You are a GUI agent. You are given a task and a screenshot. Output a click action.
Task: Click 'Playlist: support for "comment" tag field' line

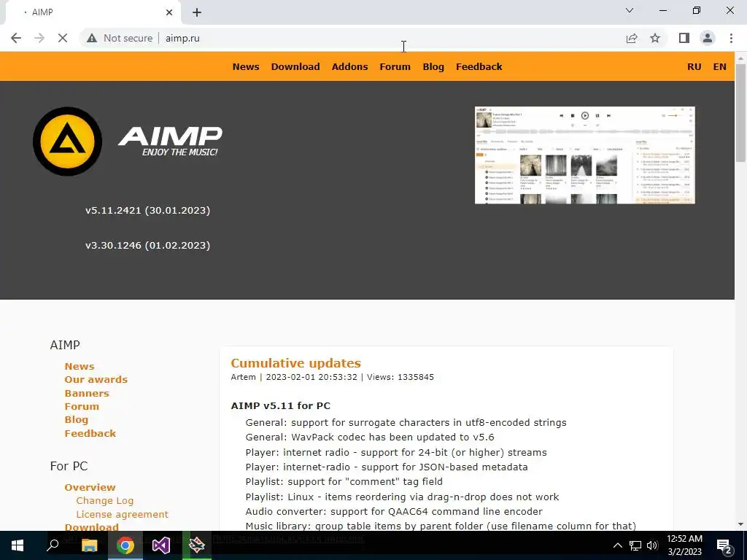point(344,481)
